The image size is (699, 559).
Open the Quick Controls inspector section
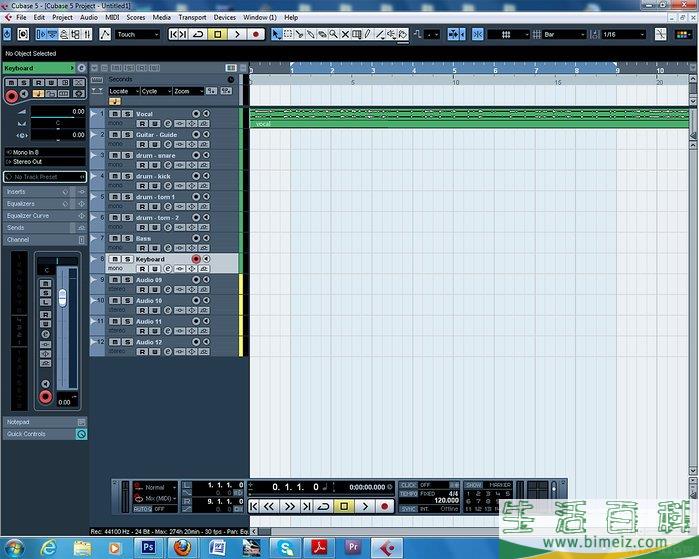pyautogui.click(x=45, y=434)
